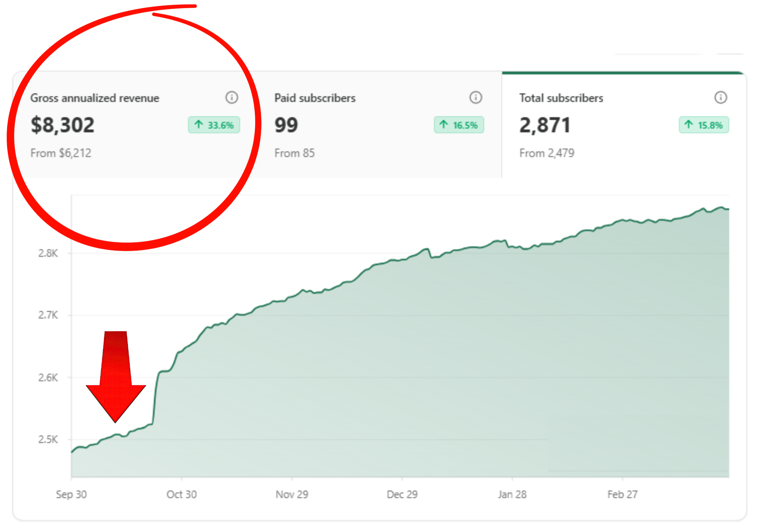
Task: Click the Nov 29 date marker
Action: point(292,494)
